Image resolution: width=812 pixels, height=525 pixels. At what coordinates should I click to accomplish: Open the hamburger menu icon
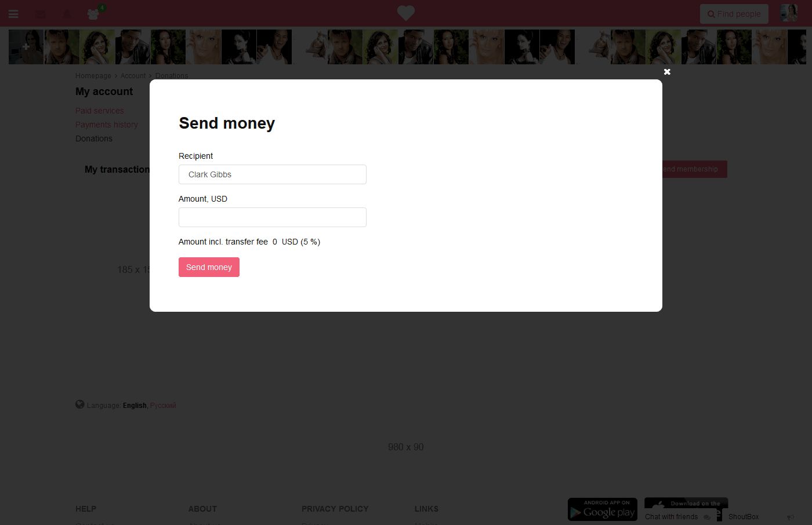(x=13, y=14)
